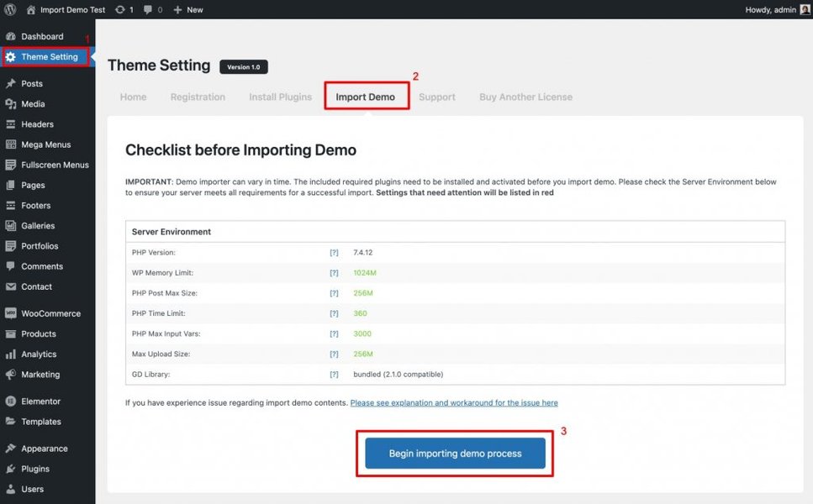Click the Appearance brush icon
This screenshot has height=504, width=813.
[10, 449]
